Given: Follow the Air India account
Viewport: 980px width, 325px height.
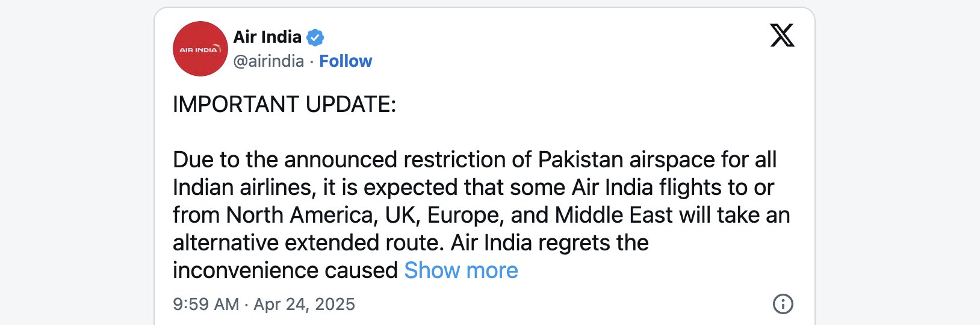Looking at the screenshot, I should (x=346, y=61).
